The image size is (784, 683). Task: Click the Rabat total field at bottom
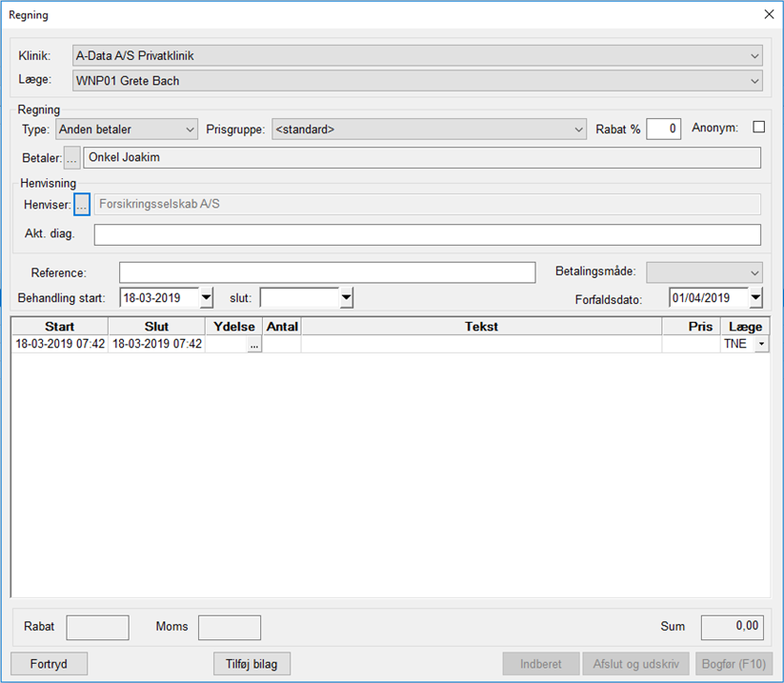click(x=97, y=628)
